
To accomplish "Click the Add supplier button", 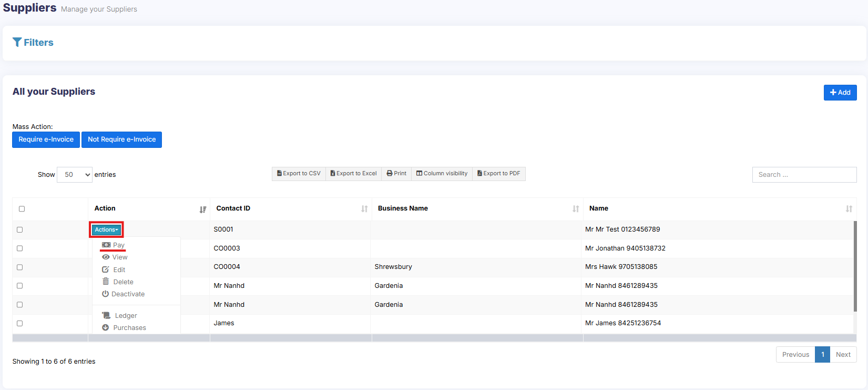I will (840, 93).
